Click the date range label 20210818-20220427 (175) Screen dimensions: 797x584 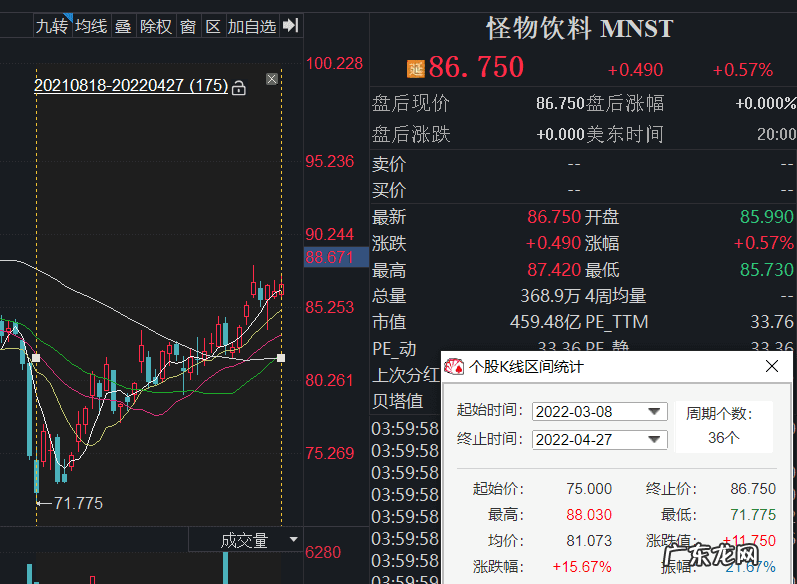[x=131, y=85]
